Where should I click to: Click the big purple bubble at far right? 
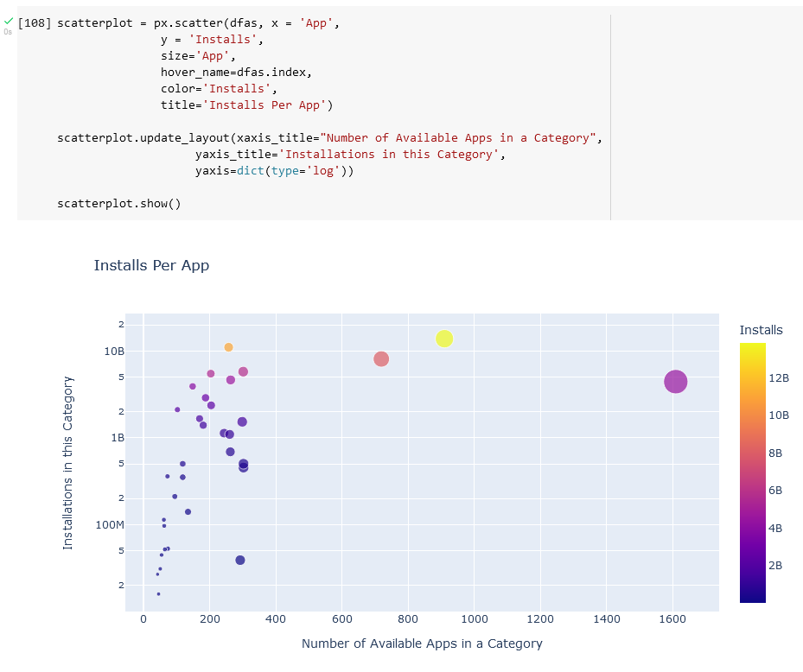(x=675, y=381)
